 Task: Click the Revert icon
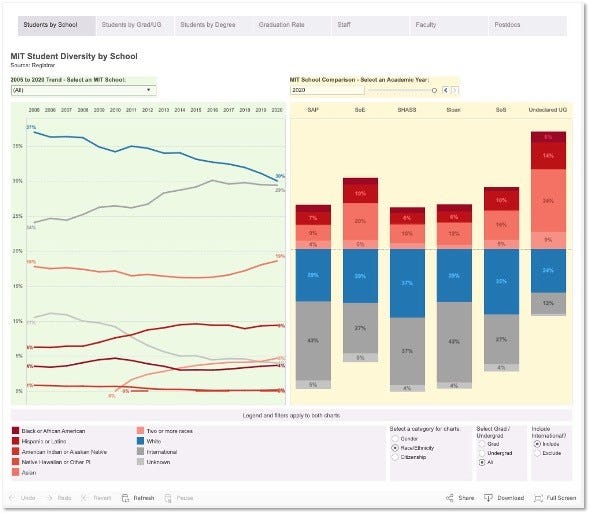tap(85, 498)
